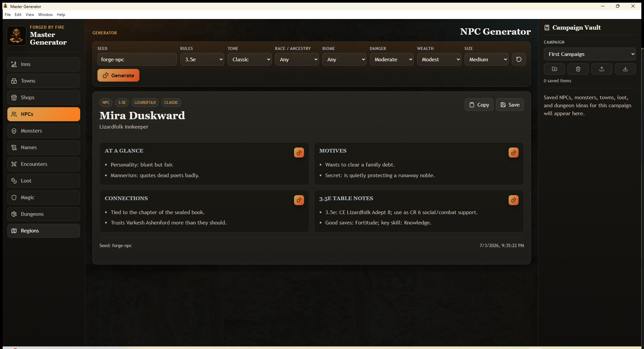The width and height of the screenshot is (644, 349).
Task: Open the Size dropdown set to Medium
Action: point(487,59)
